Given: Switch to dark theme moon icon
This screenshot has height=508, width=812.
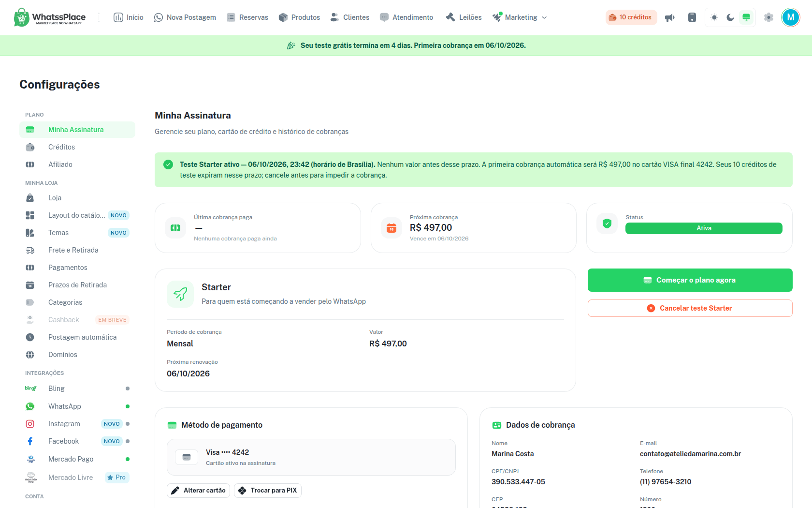Looking at the screenshot, I should pos(730,17).
